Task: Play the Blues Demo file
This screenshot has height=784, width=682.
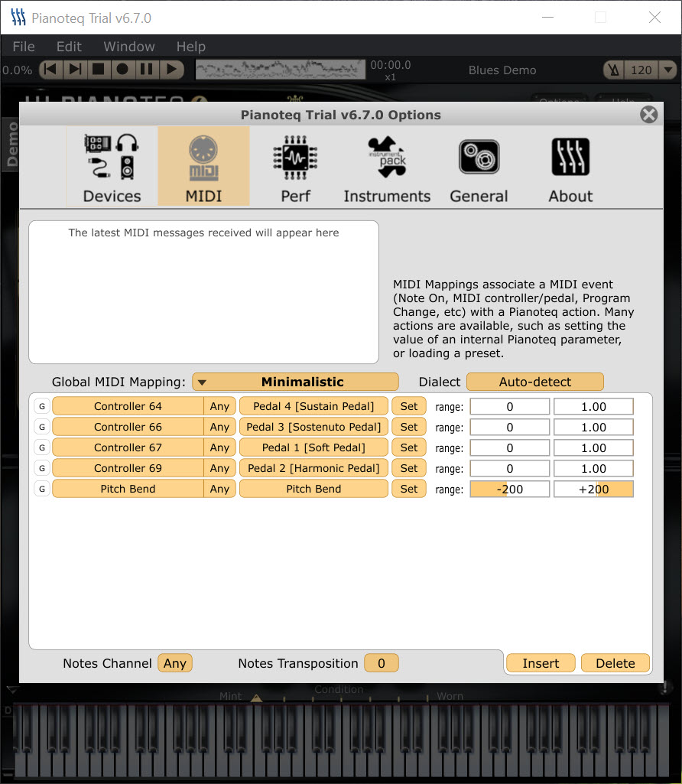Action: point(171,69)
